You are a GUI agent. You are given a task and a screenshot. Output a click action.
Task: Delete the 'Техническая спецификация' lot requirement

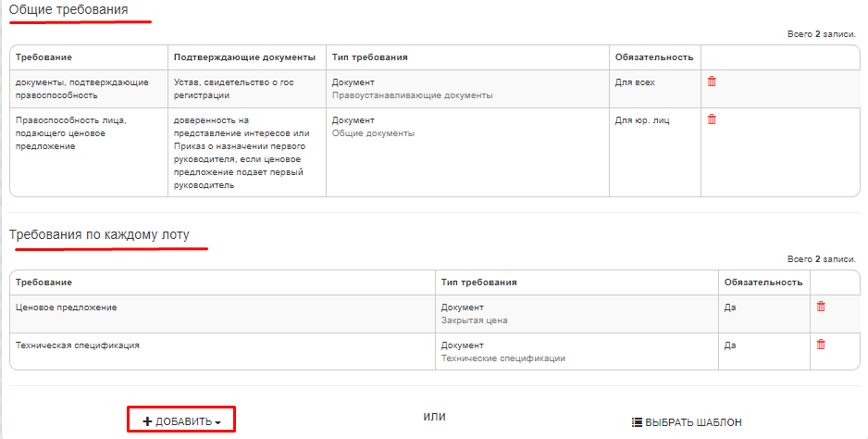pyautogui.click(x=821, y=345)
